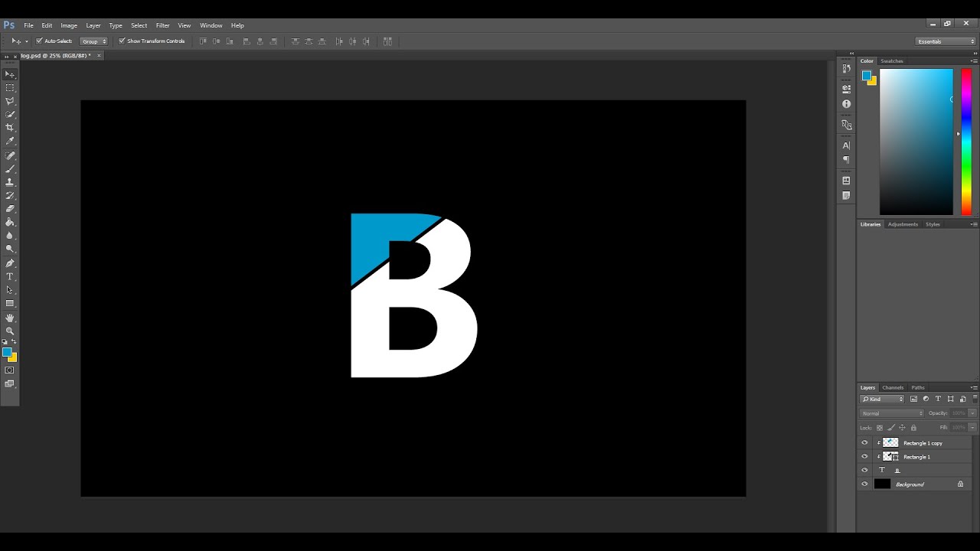Toggle the layer filtering on/off switch
The image size is (980, 551).
975,398
